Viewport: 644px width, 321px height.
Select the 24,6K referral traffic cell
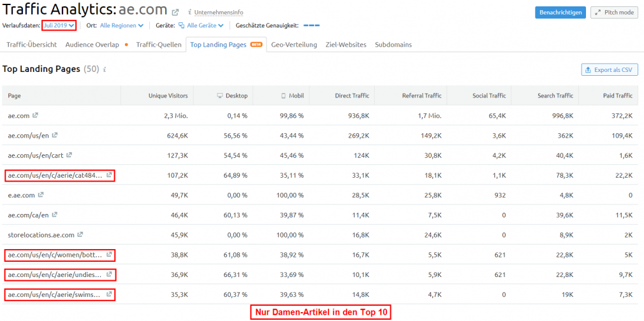pos(432,235)
